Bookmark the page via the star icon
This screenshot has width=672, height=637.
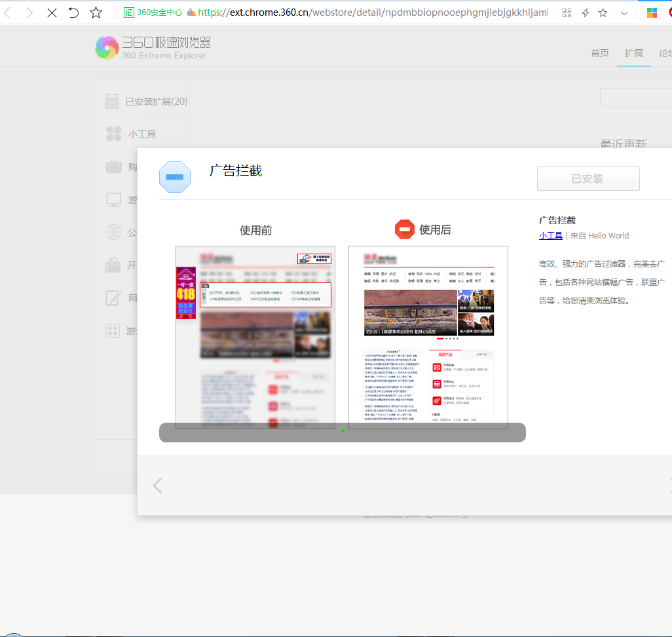[603, 12]
